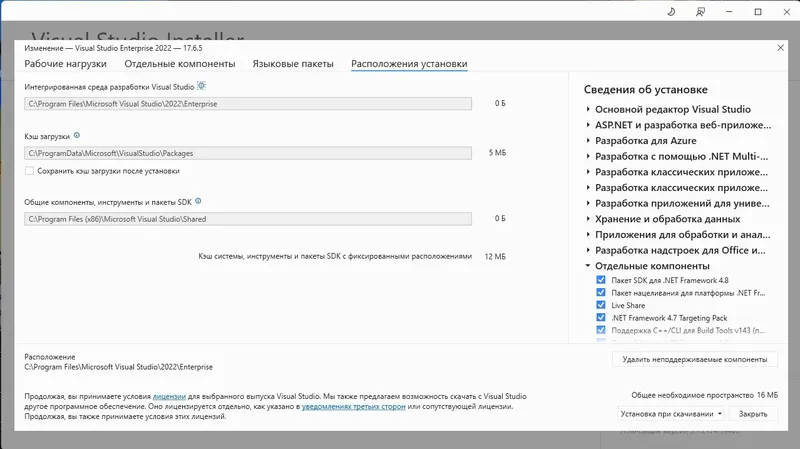Click the Visual Studio IDE path field
The height and width of the screenshot is (449, 800).
248,104
